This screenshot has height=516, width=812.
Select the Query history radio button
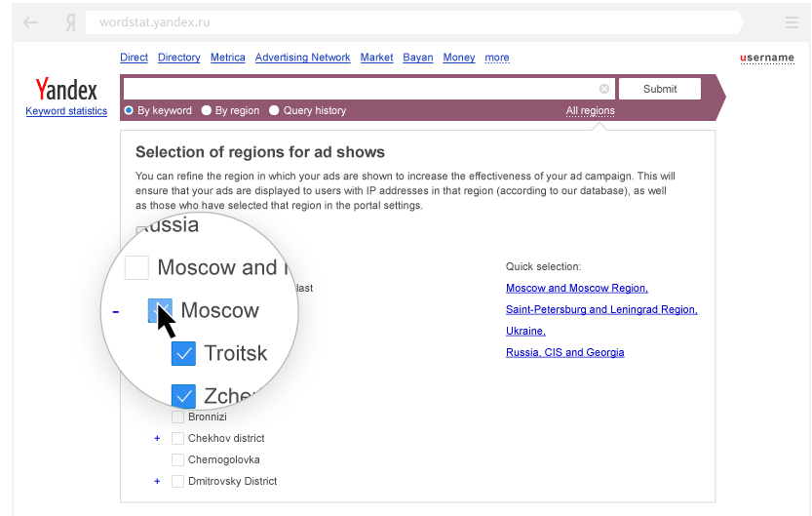pos(274,110)
